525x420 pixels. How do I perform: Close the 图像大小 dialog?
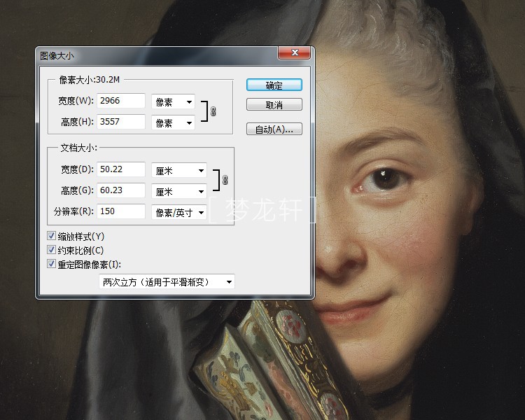pyautogui.click(x=295, y=52)
